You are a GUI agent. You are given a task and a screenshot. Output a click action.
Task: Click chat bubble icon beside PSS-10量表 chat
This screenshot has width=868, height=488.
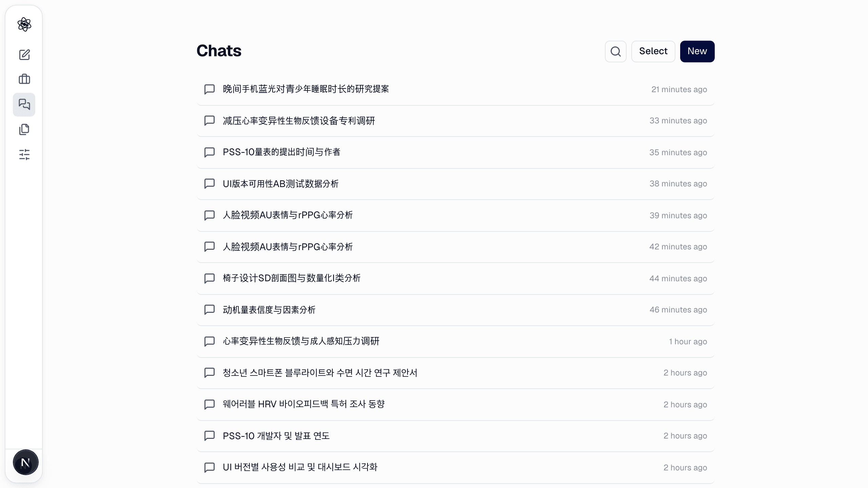(210, 152)
